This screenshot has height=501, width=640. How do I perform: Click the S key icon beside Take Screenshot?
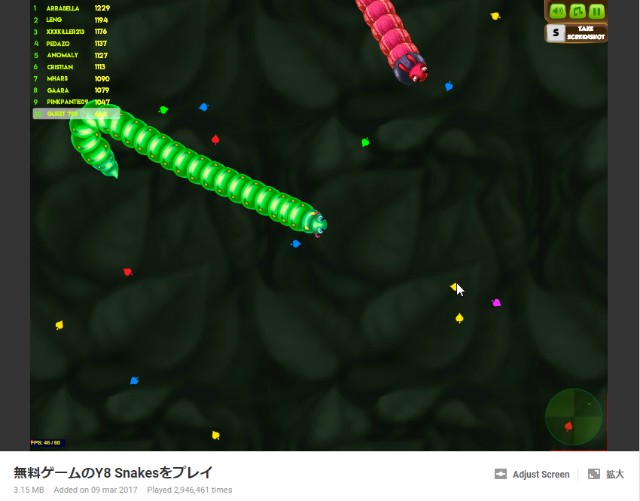coord(555,33)
